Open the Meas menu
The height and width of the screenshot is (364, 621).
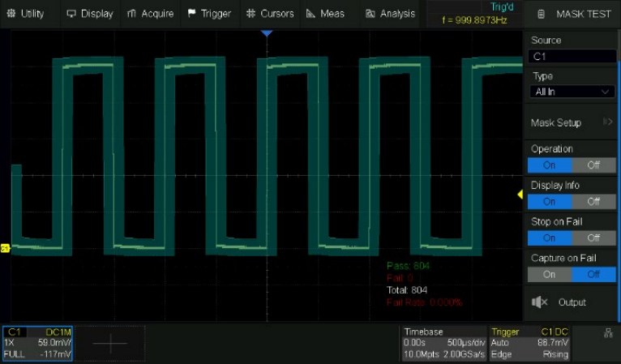click(330, 14)
